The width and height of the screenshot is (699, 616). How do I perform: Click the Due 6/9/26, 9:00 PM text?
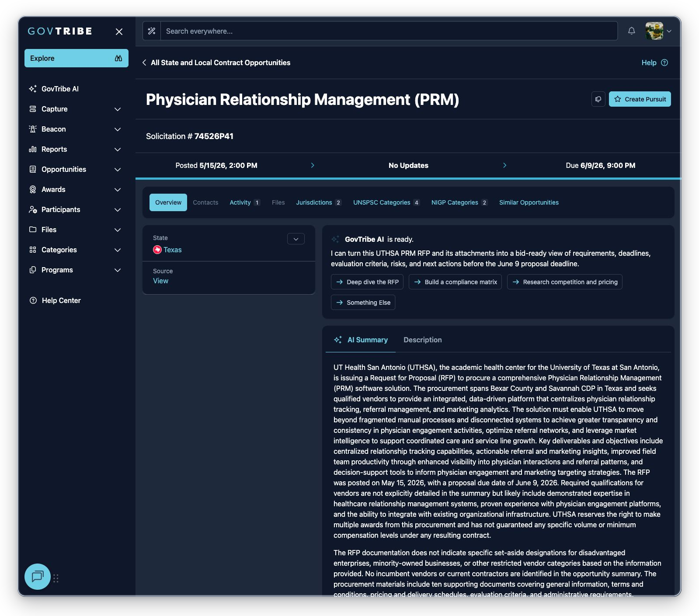(601, 165)
